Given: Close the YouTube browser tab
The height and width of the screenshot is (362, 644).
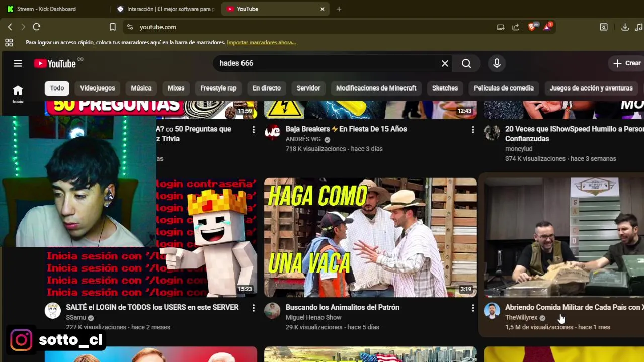Looking at the screenshot, I should [323, 9].
